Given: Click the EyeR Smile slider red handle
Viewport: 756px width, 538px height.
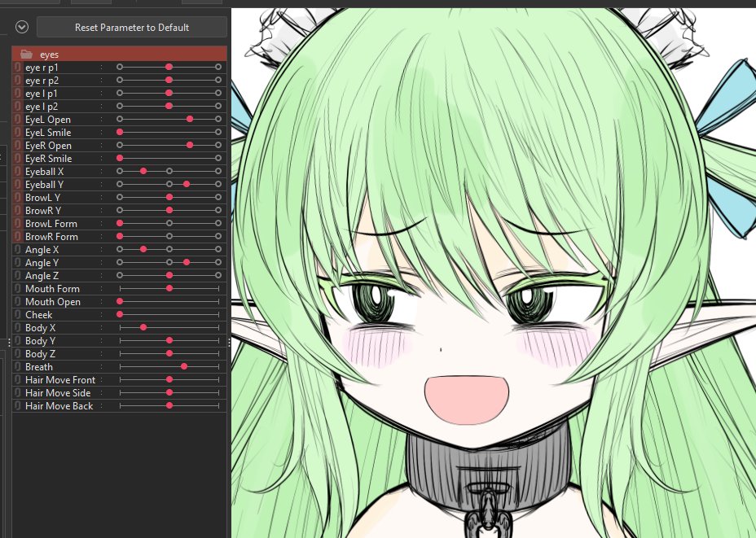Looking at the screenshot, I should pos(120,158).
